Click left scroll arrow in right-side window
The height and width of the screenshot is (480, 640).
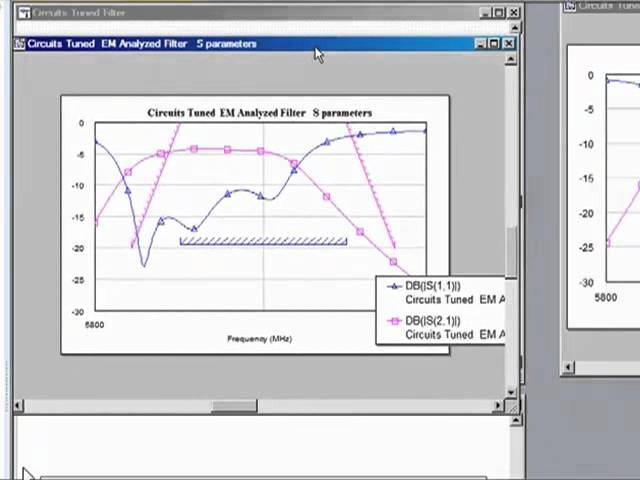568,367
